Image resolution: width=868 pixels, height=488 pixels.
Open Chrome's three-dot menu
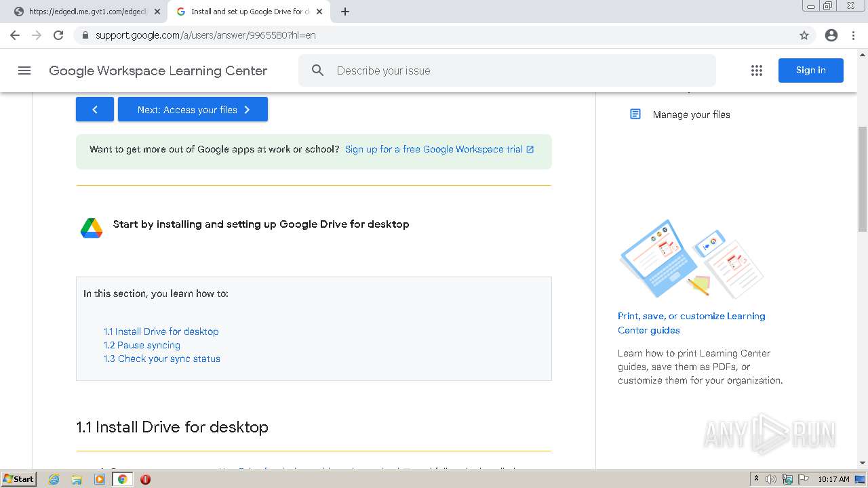[853, 35]
